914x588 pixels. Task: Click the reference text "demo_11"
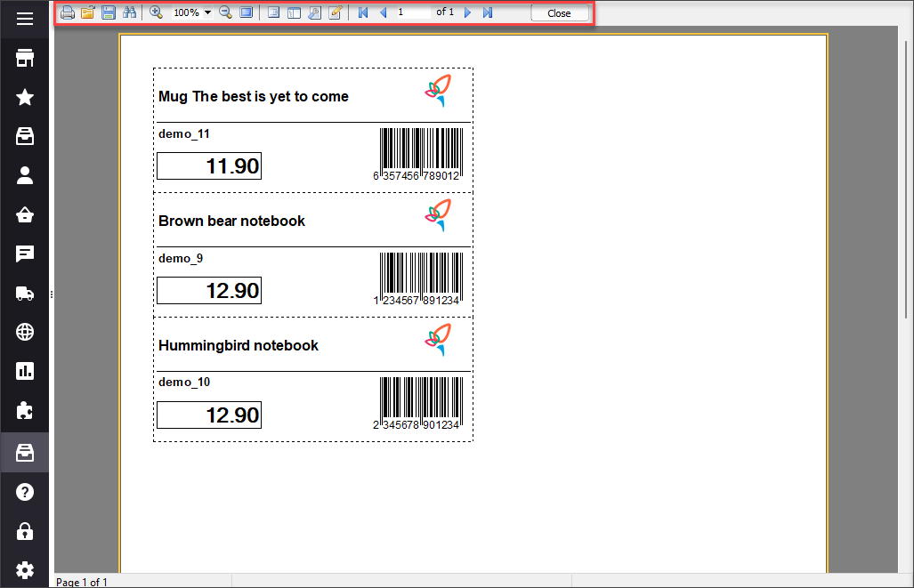(183, 134)
